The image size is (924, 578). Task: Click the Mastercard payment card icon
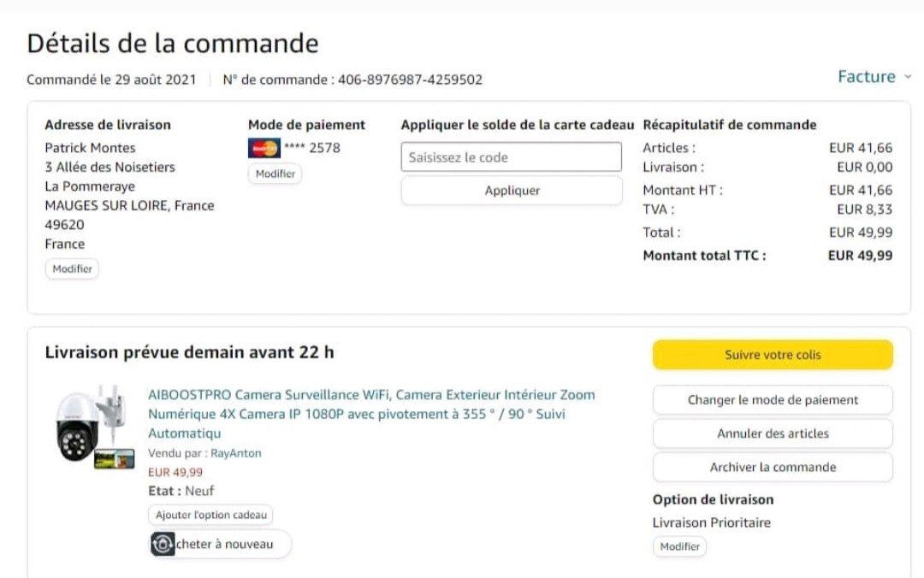pyautogui.click(x=264, y=148)
